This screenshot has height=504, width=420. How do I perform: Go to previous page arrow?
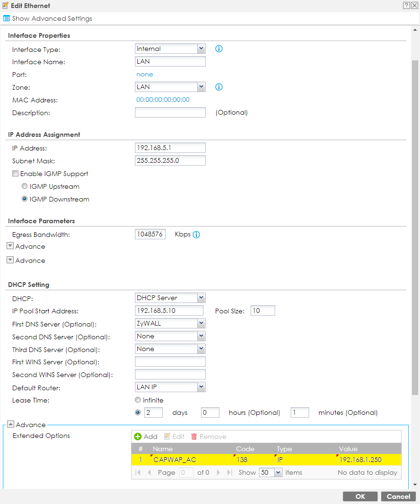click(149, 472)
